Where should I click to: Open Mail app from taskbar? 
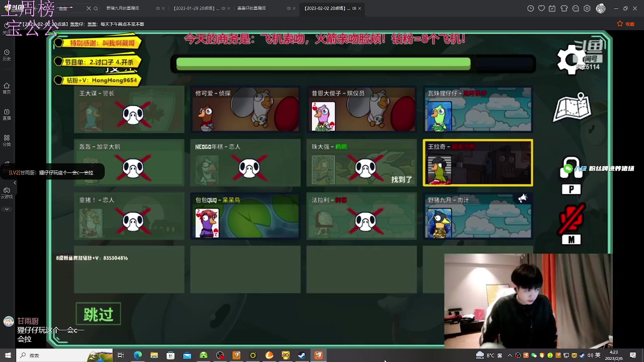point(187,355)
